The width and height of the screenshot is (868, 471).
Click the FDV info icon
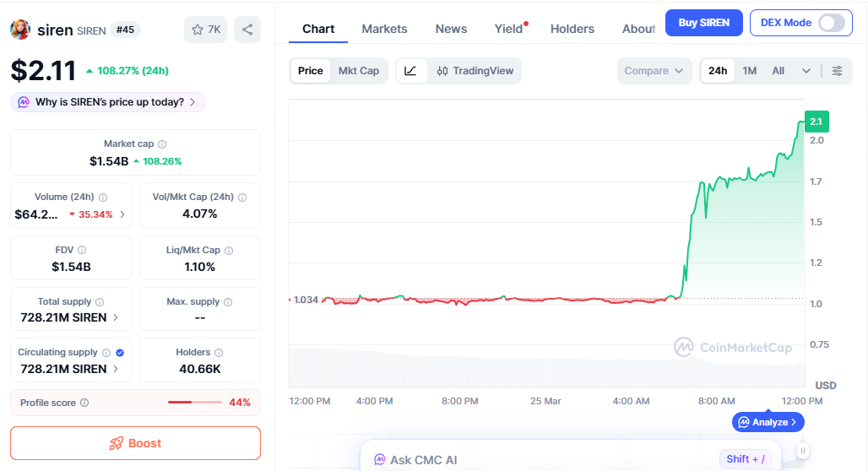[82, 250]
